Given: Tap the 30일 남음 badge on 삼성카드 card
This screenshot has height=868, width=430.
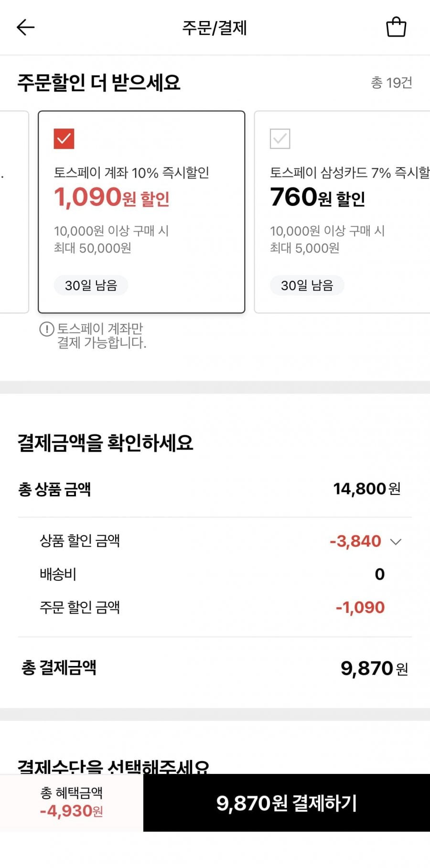Looking at the screenshot, I should pyautogui.click(x=307, y=285).
